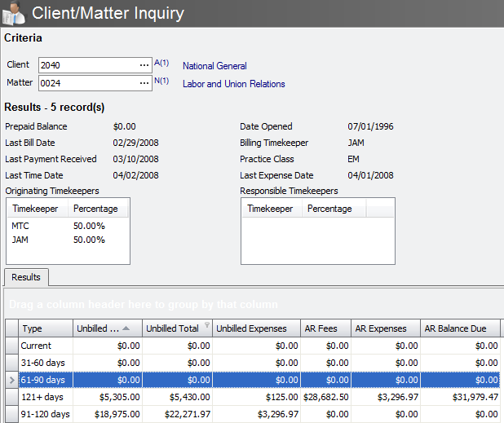Click the sort arrow on the Unbilled column header
Screen dimensions: 504x423
(x=126, y=328)
